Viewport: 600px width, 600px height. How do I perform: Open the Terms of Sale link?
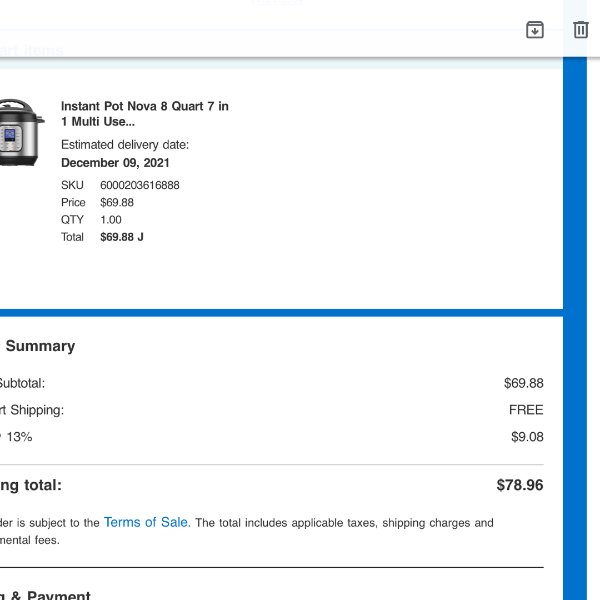[146, 522]
